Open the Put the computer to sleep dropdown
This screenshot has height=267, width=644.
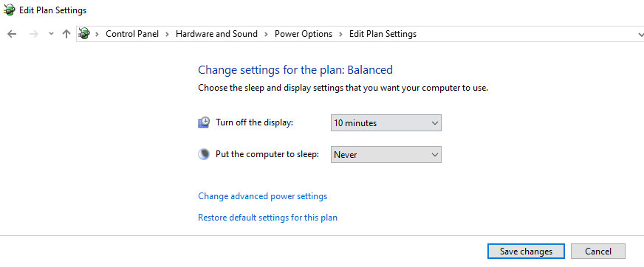point(386,155)
